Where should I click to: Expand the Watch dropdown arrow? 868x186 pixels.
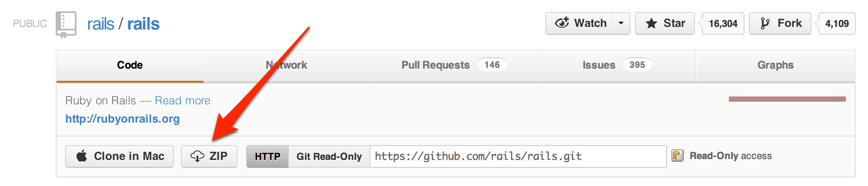coord(621,23)
